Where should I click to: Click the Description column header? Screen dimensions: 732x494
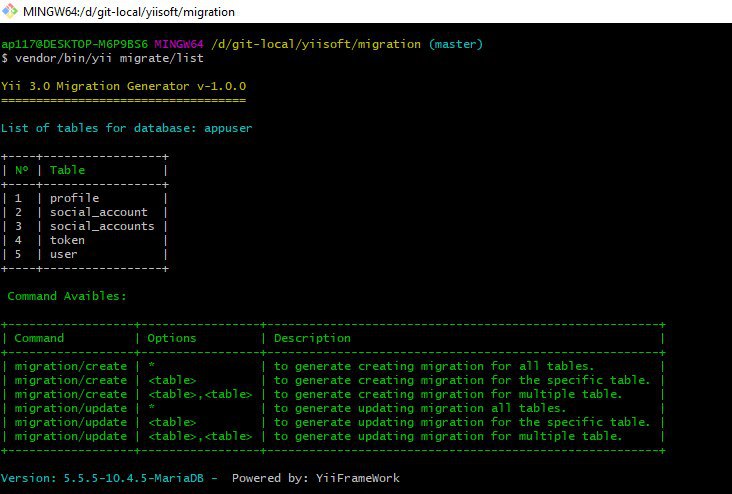click(x=312, y=338)
